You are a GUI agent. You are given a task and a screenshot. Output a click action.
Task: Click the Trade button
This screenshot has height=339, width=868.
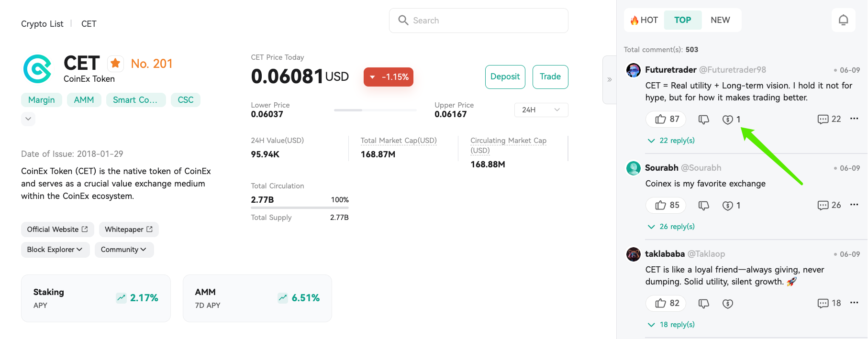(550, 77)
